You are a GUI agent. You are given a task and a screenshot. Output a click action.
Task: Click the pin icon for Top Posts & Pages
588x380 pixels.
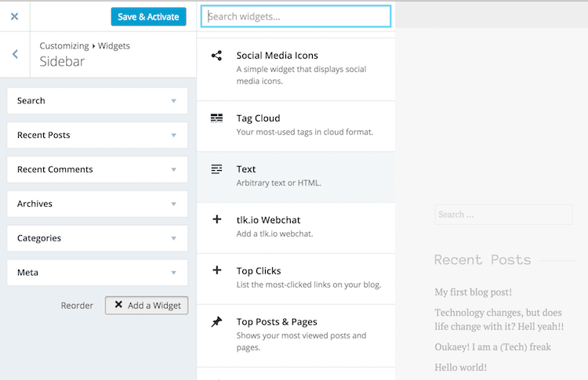tap(216, 321)
